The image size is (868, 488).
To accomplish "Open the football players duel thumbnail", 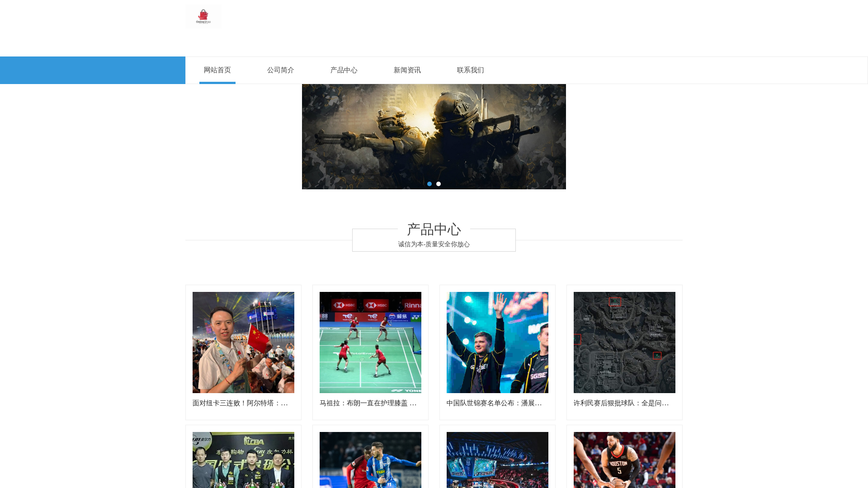I will [x=370, y=460].
